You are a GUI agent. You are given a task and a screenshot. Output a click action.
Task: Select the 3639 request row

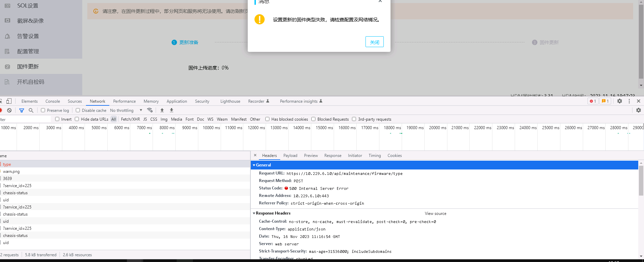click(x=125, y=178)
